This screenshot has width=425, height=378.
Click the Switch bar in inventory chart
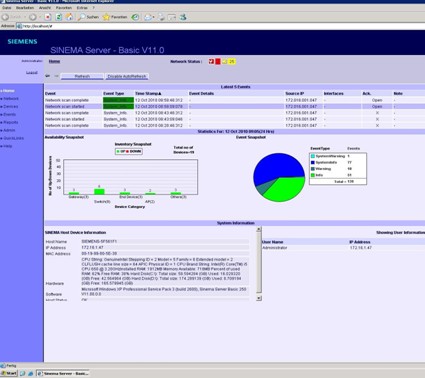99,191
